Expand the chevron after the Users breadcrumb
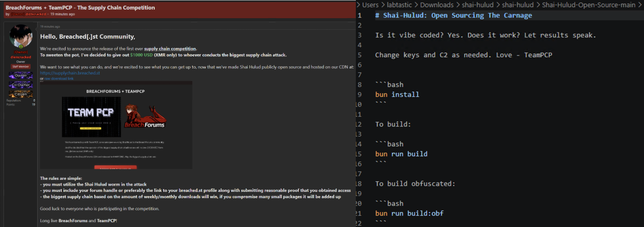The width and height of the screenshot is (644, 227). coord(383,5)
